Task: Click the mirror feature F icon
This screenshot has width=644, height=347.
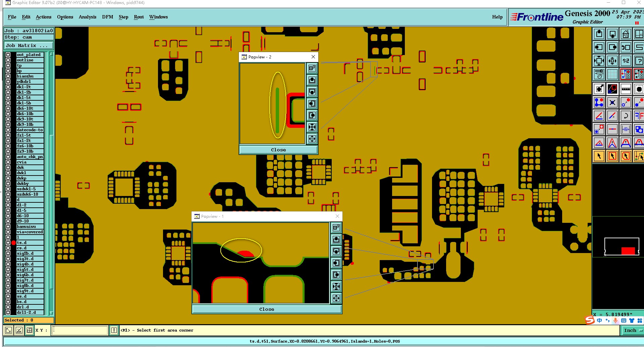Action: tap(639, 116)
